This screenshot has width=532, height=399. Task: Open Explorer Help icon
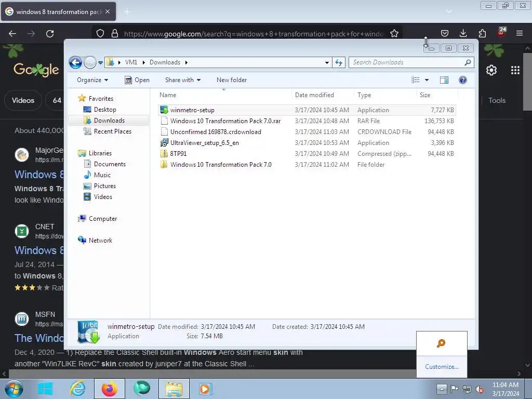click(x=463, y=80)
